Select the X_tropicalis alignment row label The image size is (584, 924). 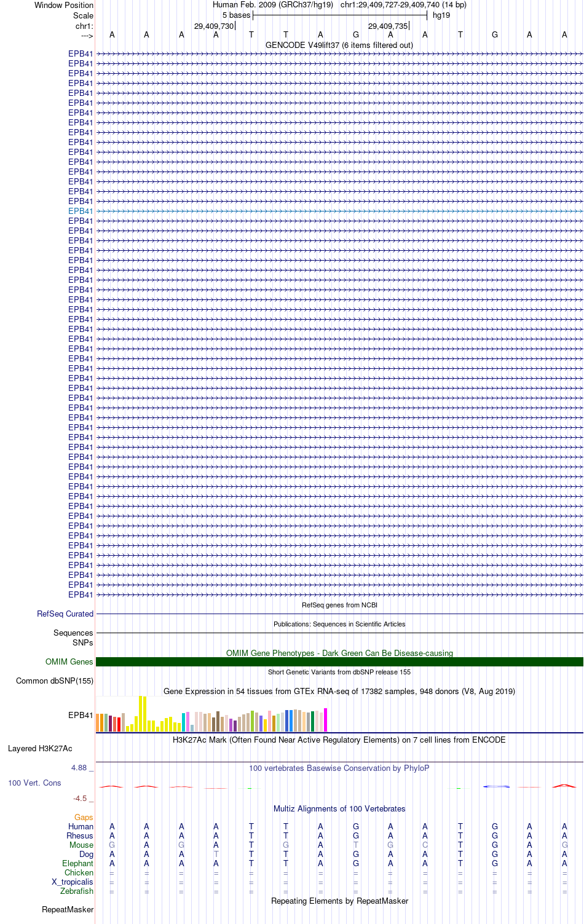click(x=73, y=882)
